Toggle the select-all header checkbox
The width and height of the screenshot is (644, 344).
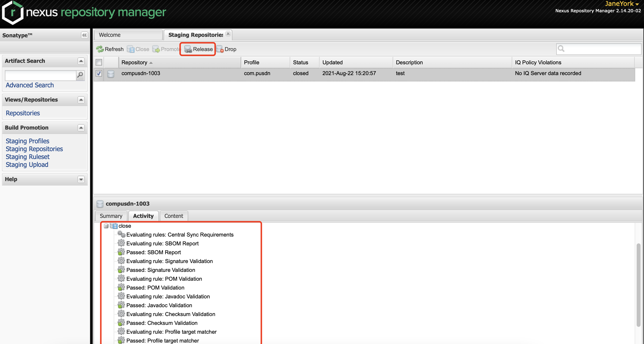click(x=99, y=62)
